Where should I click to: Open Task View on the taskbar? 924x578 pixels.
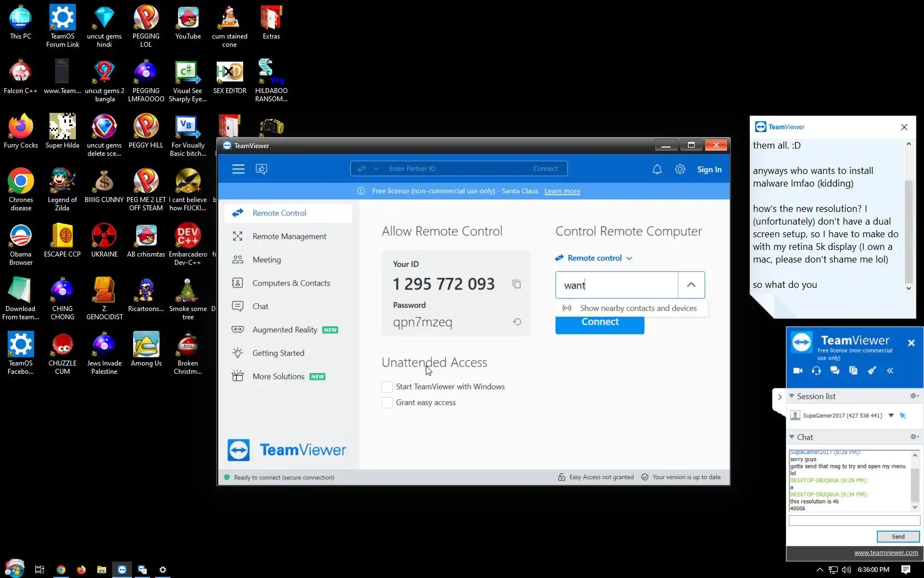point(39,570)
